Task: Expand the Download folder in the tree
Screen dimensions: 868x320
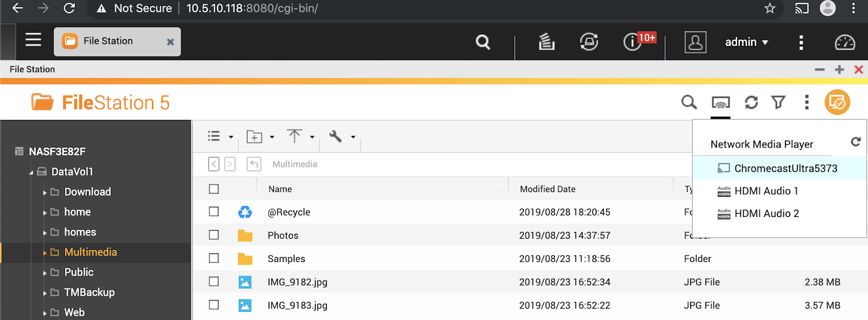Action: pos(44,192)
